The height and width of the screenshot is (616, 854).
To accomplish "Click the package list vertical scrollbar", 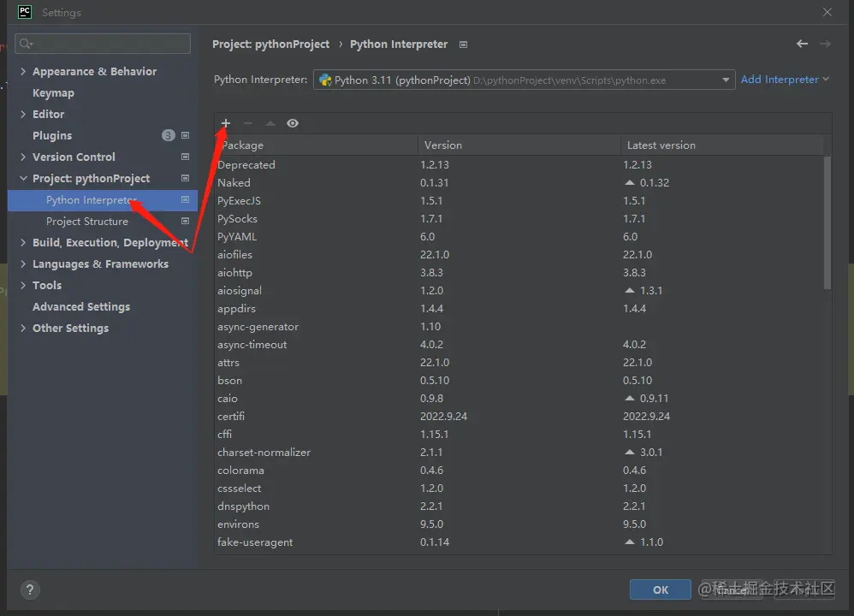I will pyautogui.click(x=827, y=222).
